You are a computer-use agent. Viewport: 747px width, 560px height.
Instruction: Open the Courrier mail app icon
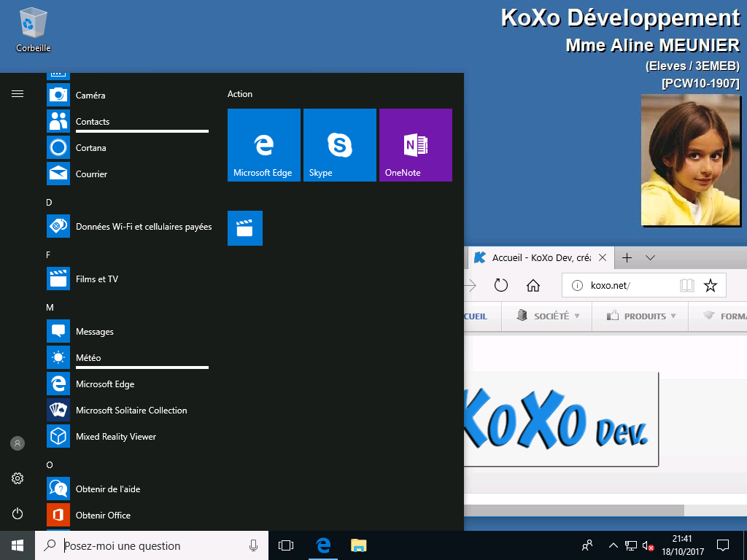coord(58,174)
